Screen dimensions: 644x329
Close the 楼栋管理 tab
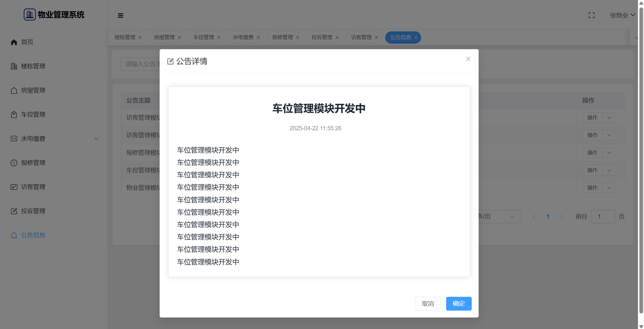[x=140, y=37]
